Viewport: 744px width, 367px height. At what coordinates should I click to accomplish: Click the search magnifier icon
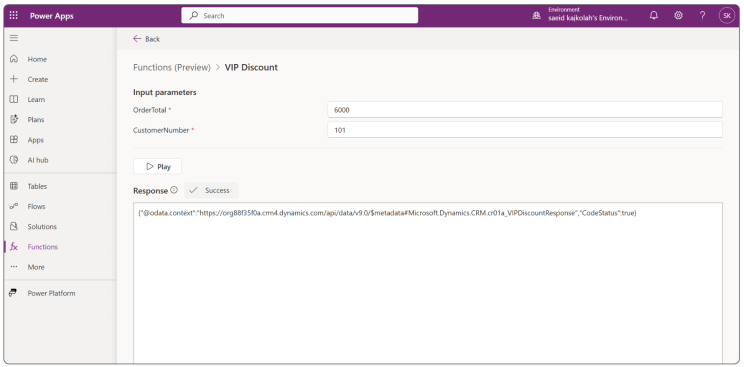pyautogui.click(x=194, y=15)
